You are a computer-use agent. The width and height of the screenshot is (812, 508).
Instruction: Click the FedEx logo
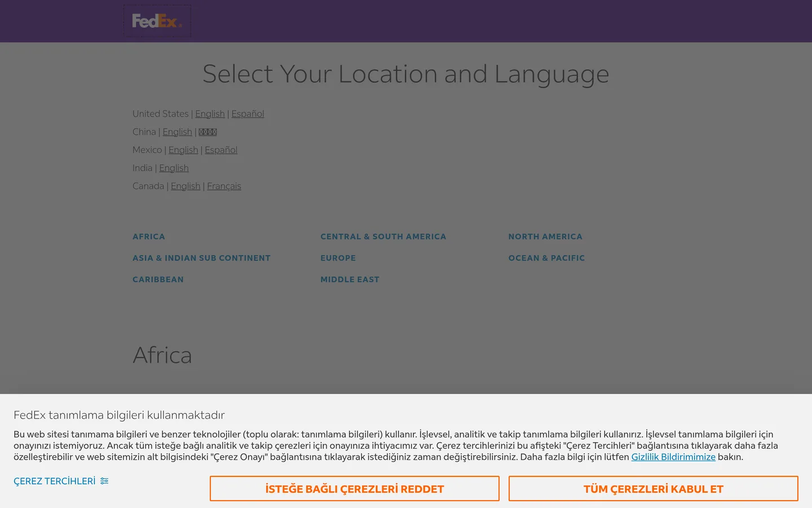(157, 21)
